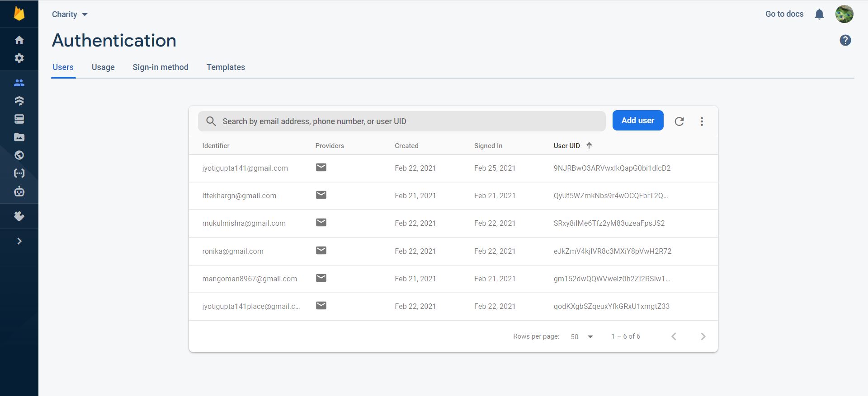This screenshot has height=396, width=868.
Task: Click the Add user button
Action: pos(638,121)
